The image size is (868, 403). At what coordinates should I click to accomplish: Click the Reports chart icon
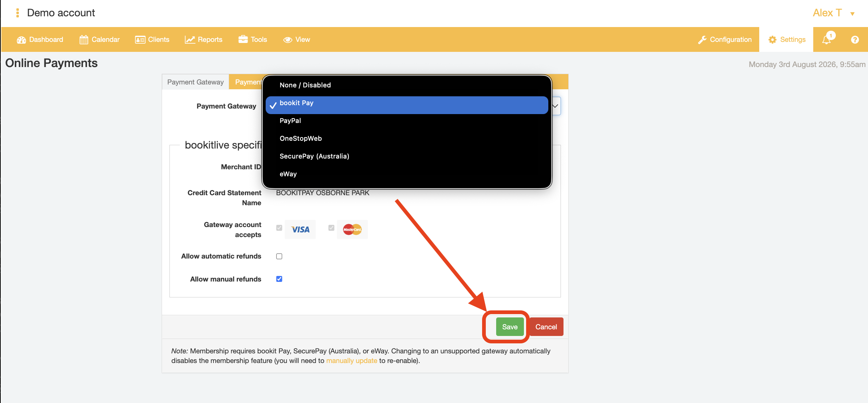click(x=190, y=40)
